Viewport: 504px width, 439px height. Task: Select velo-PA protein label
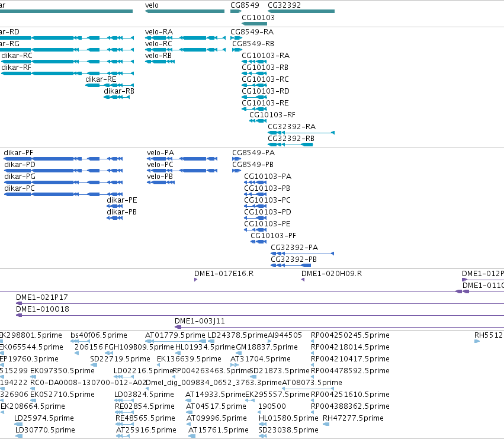(x=160, y=153)
